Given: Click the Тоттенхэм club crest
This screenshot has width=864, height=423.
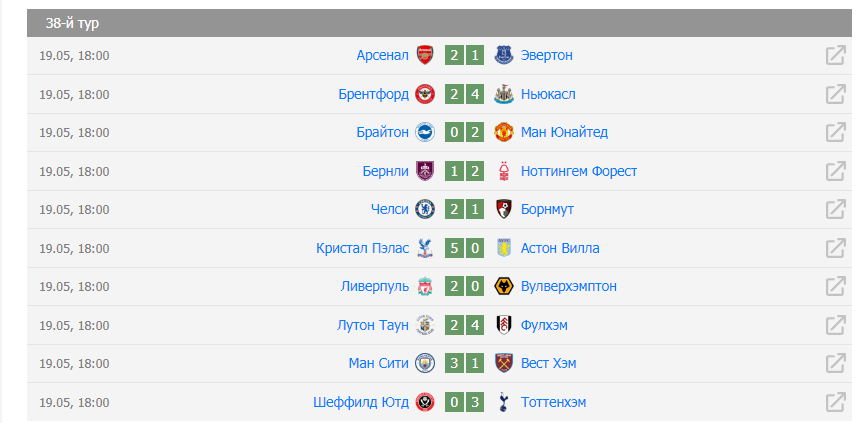Looking at the screenshot, I should click(504, 402).
